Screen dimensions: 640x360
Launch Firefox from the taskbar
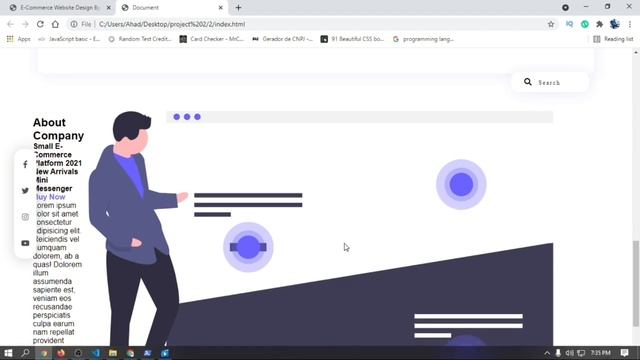[61, 353]
